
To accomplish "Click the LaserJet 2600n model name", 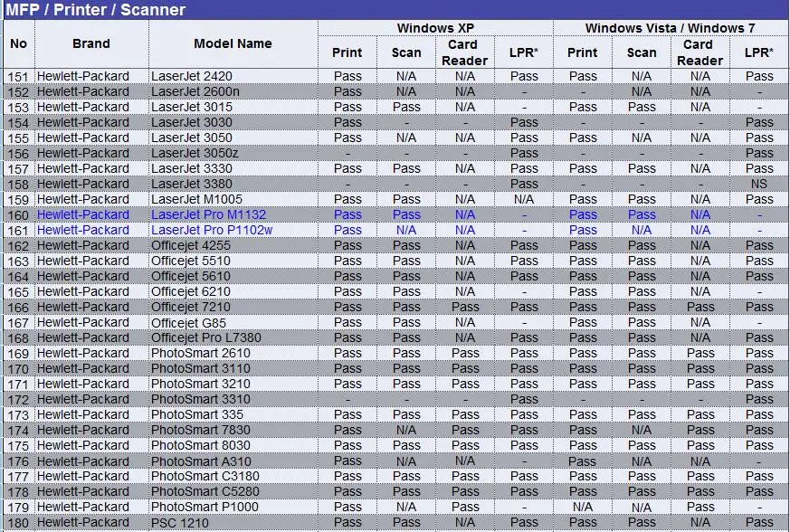I will 195,91.
